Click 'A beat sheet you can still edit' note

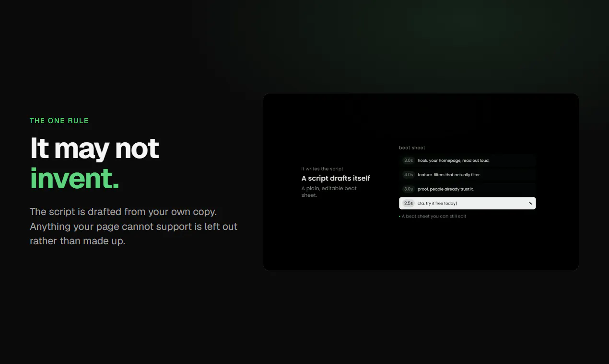(x=434, y=216)
